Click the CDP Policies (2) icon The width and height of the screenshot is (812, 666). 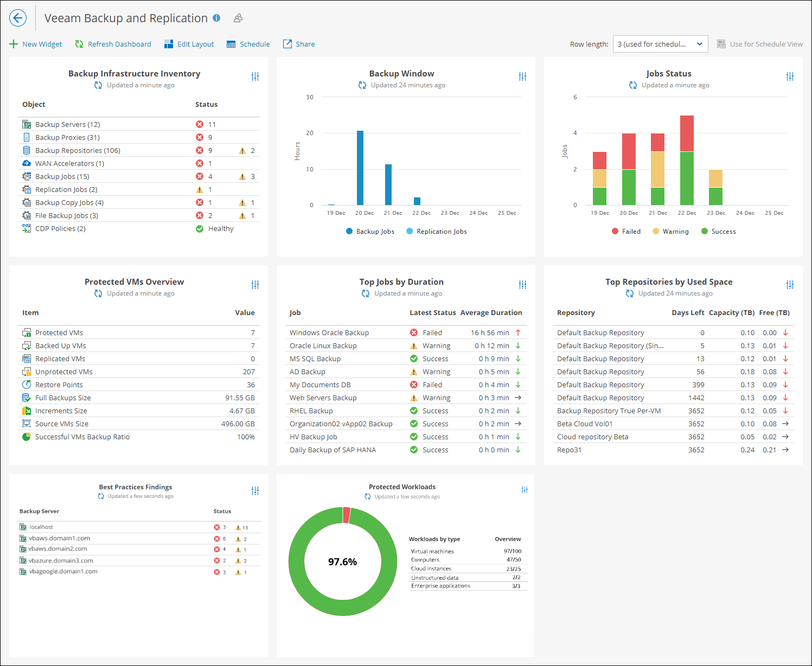(27, 228)
